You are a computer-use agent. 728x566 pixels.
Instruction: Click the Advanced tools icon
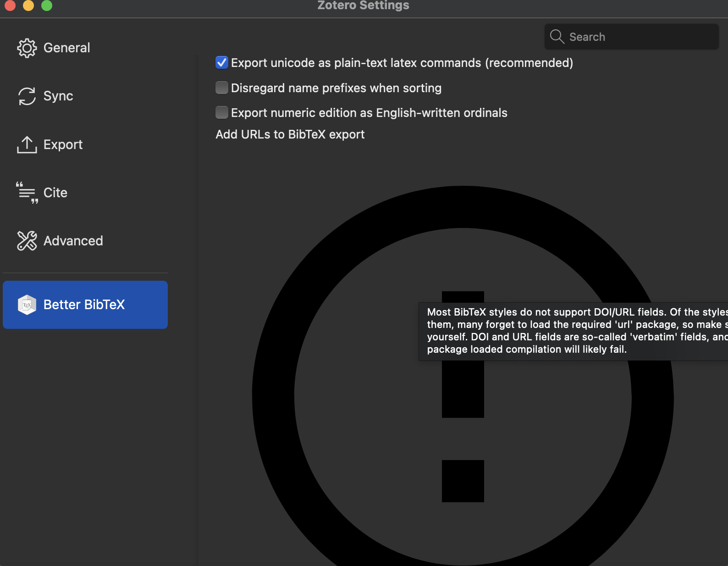click(27, 241)
